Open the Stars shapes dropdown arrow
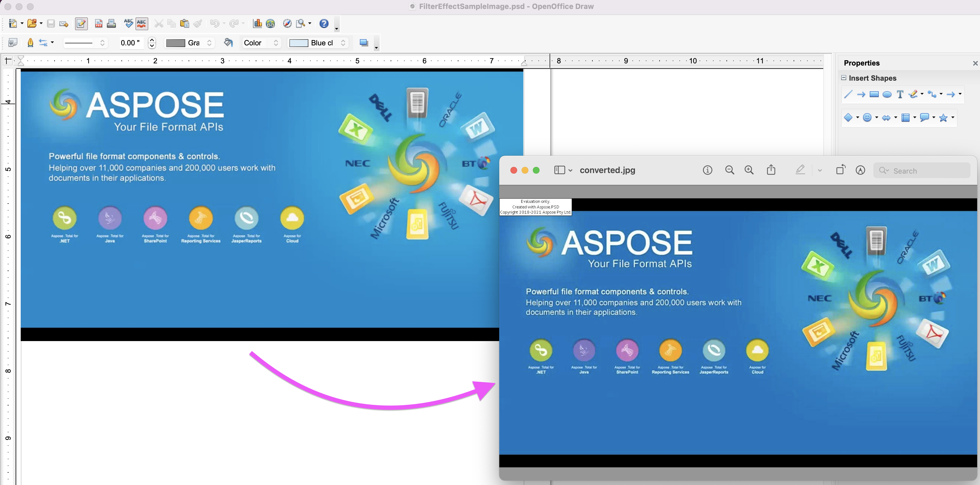The width and height of the screenshot is (980, 485). click(953, 117)
